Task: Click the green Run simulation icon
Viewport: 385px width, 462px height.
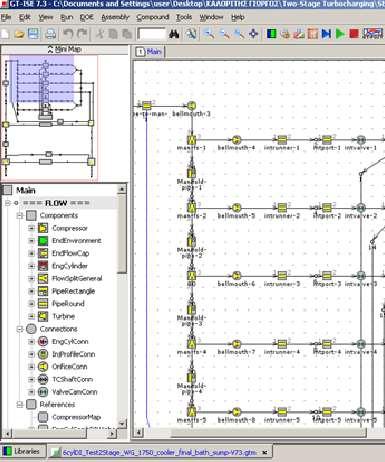Action: 340,34
